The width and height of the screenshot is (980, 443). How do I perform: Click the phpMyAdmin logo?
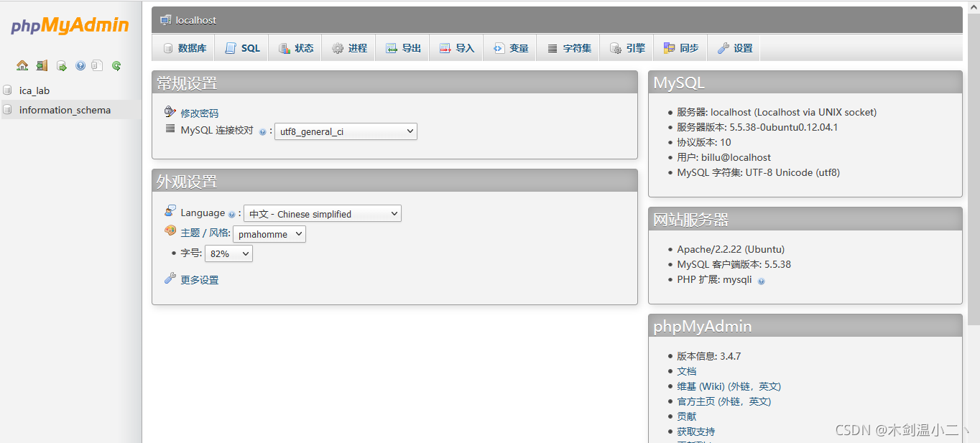pos(70,26)
